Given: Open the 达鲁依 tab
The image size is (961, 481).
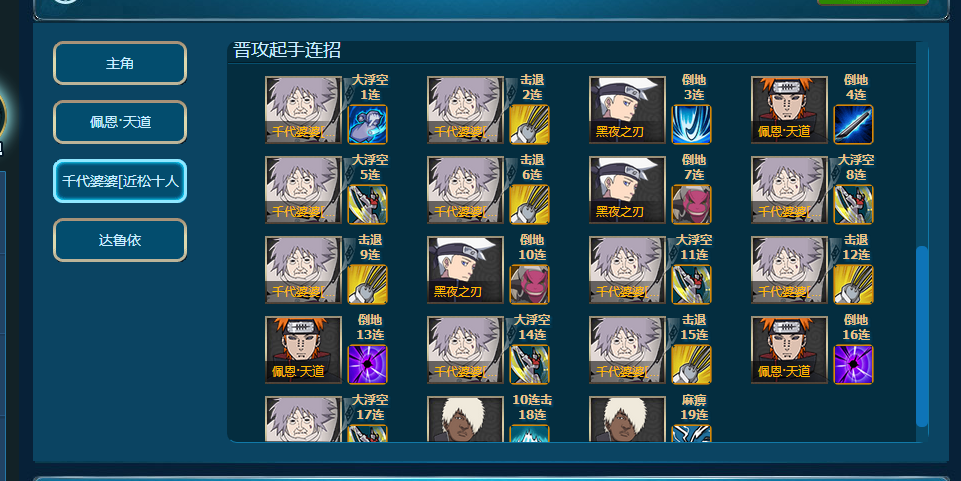Looking at the screenshot, I should click(x=120, y=240).
